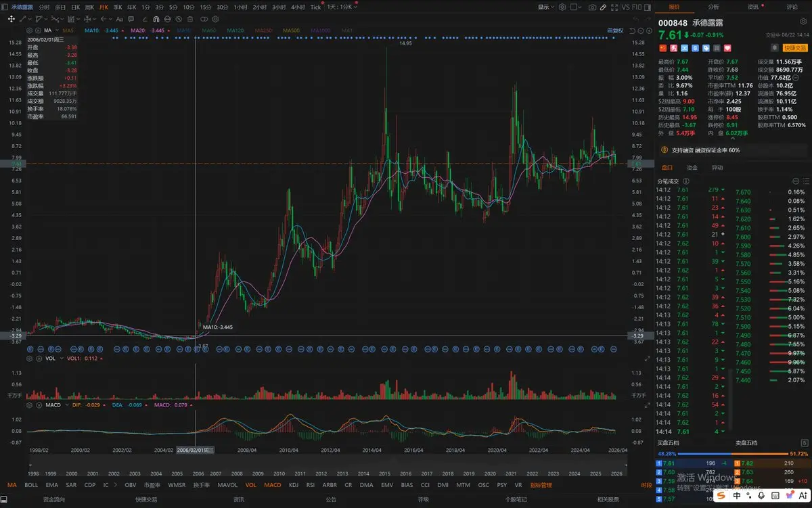812x508 pixels.
Task: Open the 公告 announcements section
Action: click(x=331, y=499)
